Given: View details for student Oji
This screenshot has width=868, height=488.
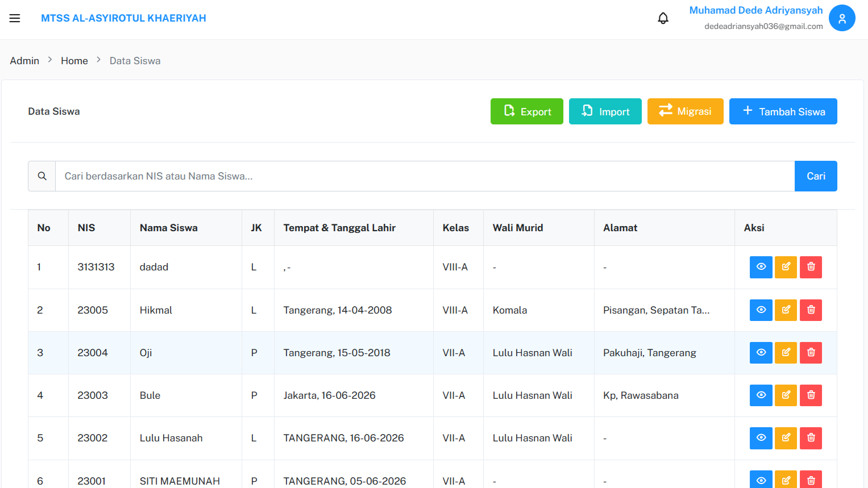Looking at the screenshot, I should coord(761,353).
